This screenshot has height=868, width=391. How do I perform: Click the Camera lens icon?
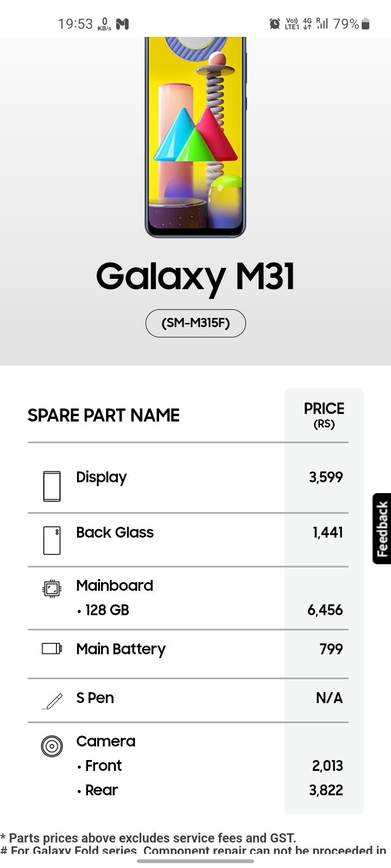(x=52, y=745)
